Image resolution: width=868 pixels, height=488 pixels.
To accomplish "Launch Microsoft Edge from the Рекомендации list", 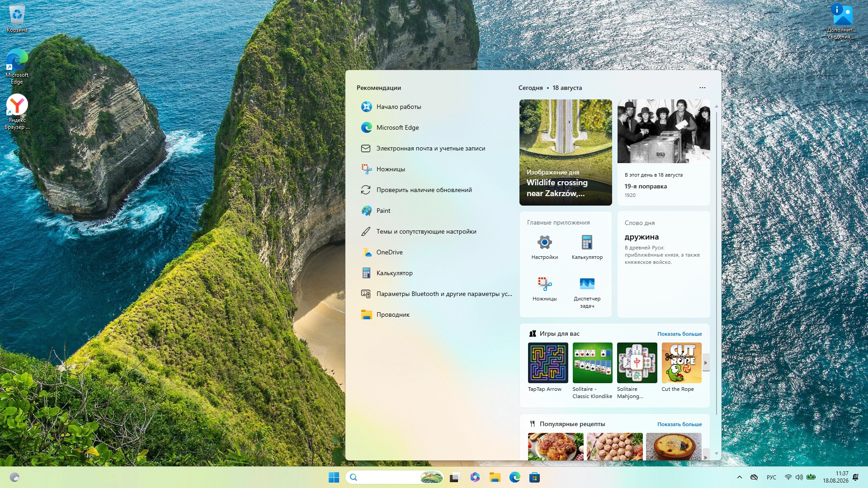I will click(x=434, y=127).
